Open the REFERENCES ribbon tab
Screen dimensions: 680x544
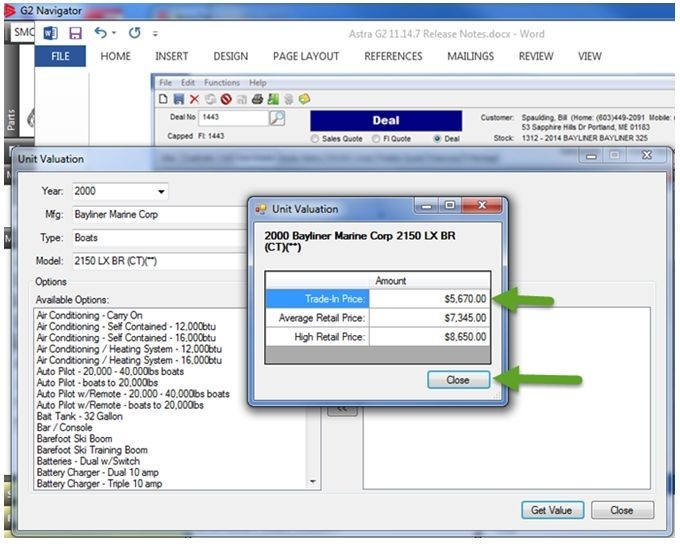click(x=393, y=56)
